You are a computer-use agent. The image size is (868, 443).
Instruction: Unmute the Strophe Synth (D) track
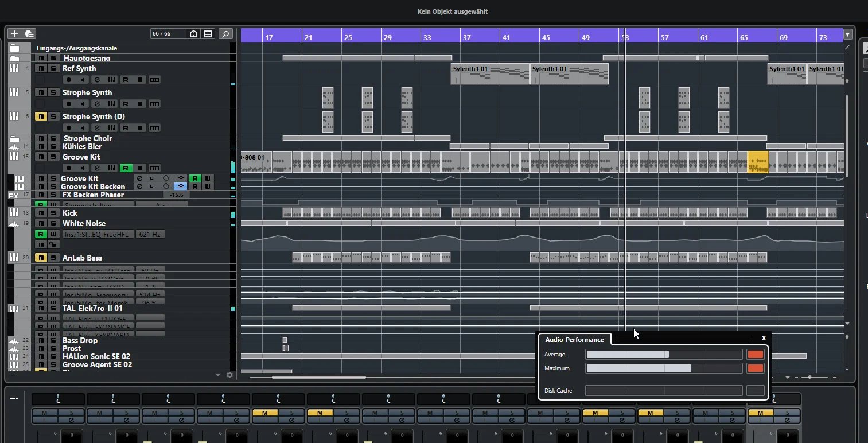pos(41,116)
